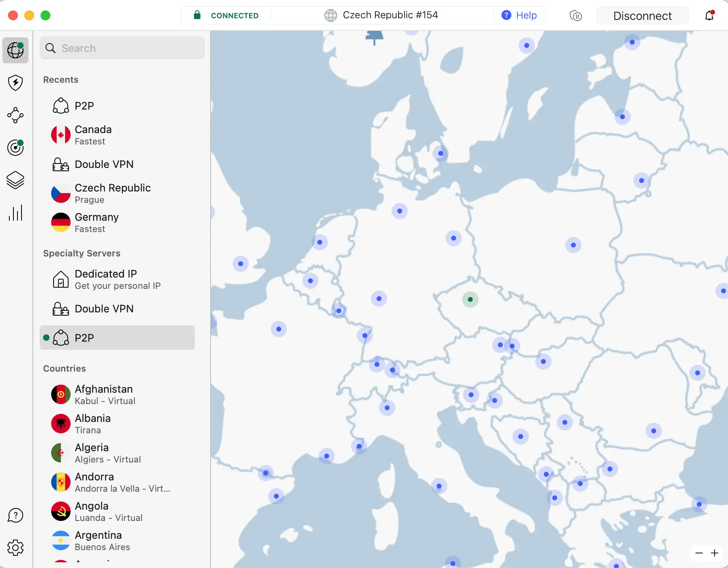
Task: Connect to Angola Luanda Virtual
Action: 117,512
